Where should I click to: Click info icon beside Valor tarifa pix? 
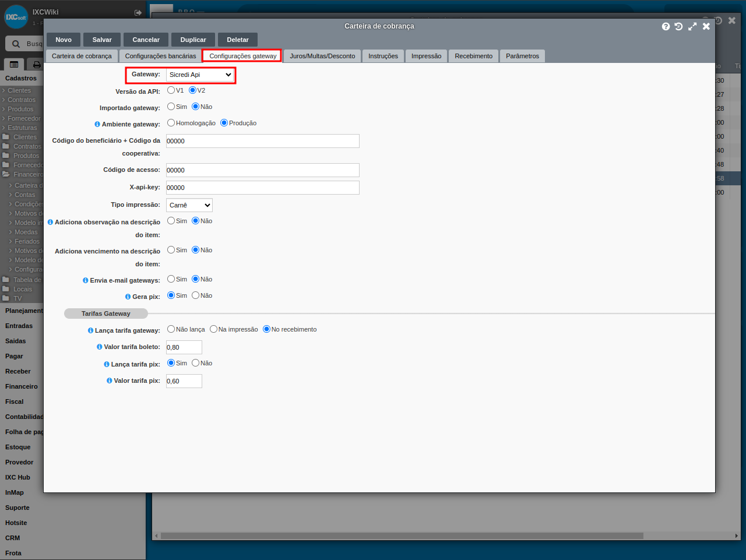pyautogui.click(x=110, y=381)
